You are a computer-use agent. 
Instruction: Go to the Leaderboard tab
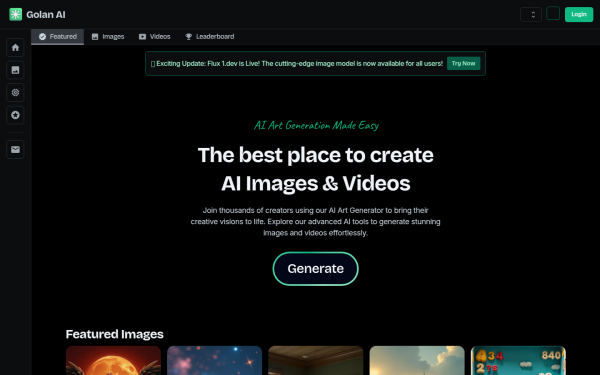[210, 37]
